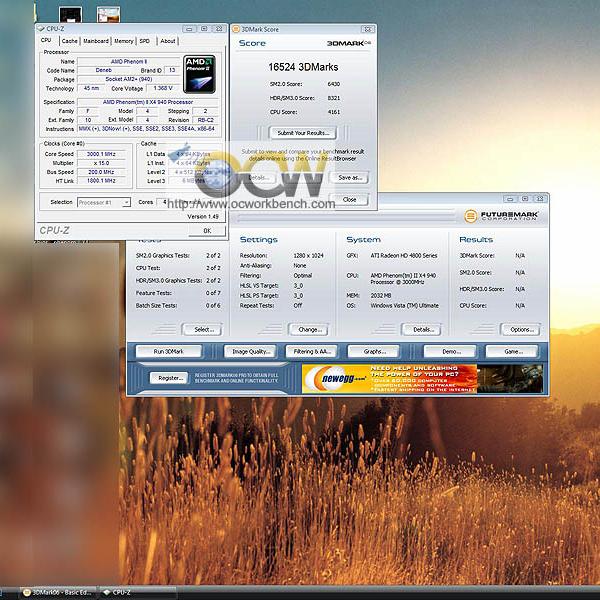This screenshot has height=600, width=600.
Task: Select the CPU tab in CPU-Z
Action: (46, 40)
